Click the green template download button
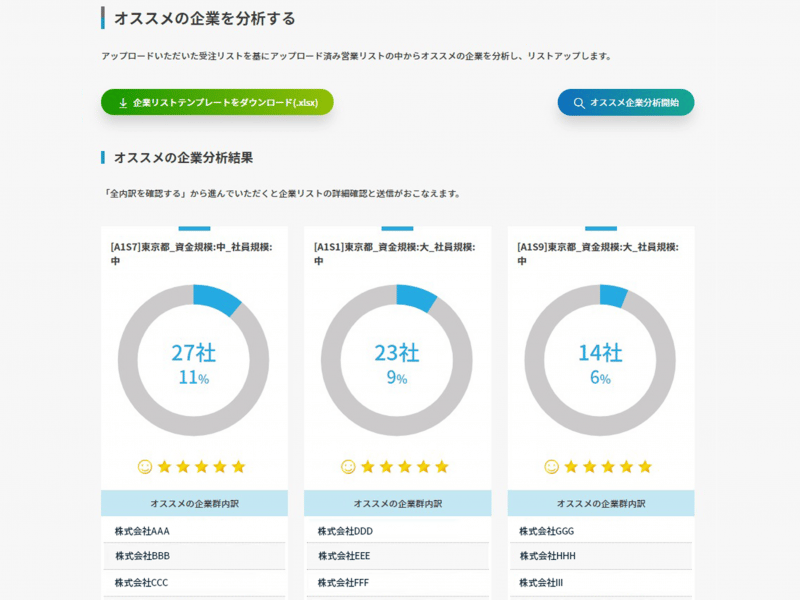This screenshot has width=800, height=600. coord(217,103)
